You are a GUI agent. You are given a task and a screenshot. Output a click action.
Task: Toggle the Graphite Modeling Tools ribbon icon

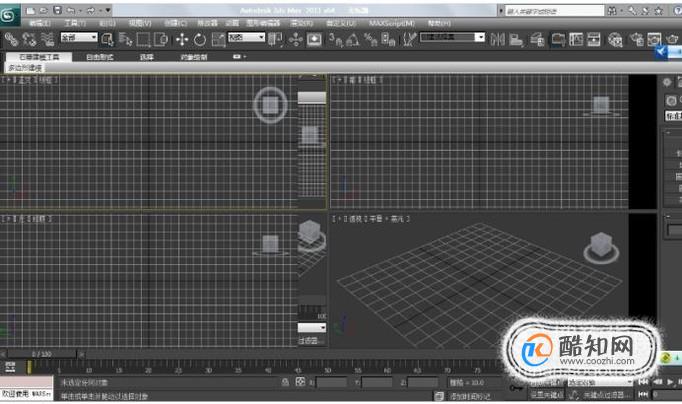[x=558, y=40]
